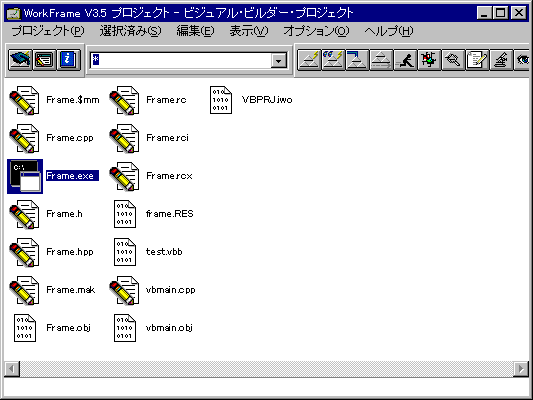Image resolution: width=533 pixels, height=400 pixels.
Task: Click the settings window icon with pencil
Action: pos(45,60)
